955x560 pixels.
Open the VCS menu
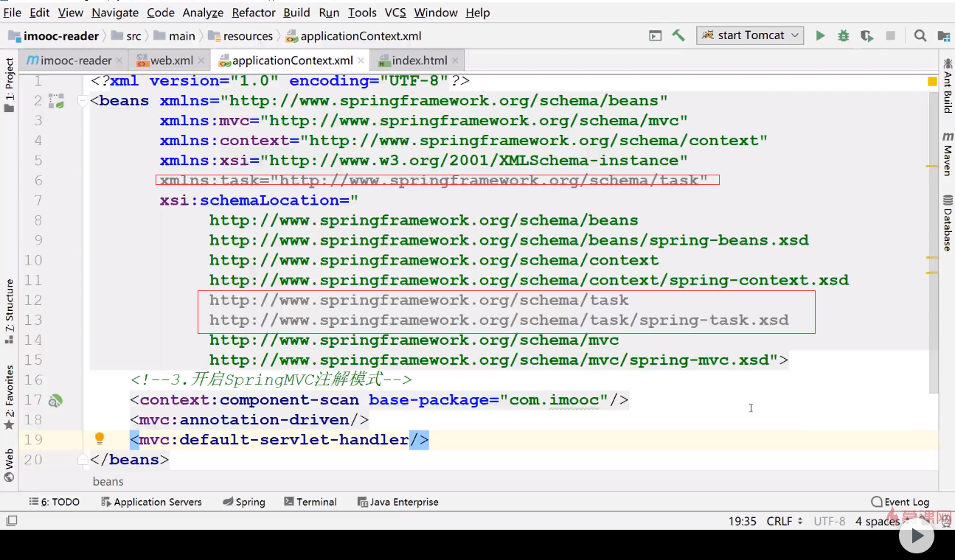tap(395, 13)
